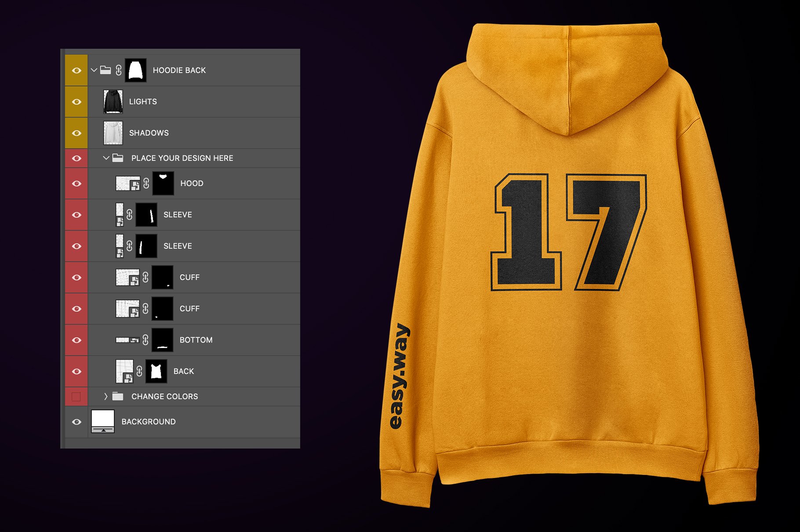
Task: Expand the CHANGE COLORS group
Action: 106,396
